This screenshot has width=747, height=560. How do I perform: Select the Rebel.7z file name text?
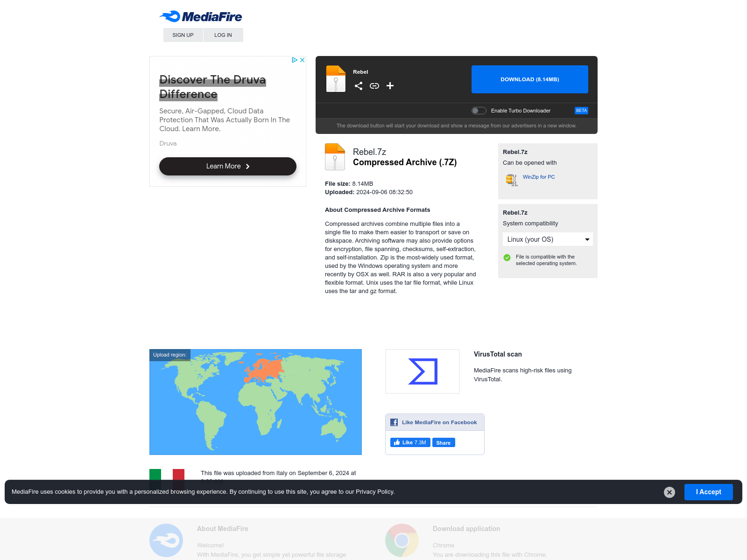coord(369,152)
